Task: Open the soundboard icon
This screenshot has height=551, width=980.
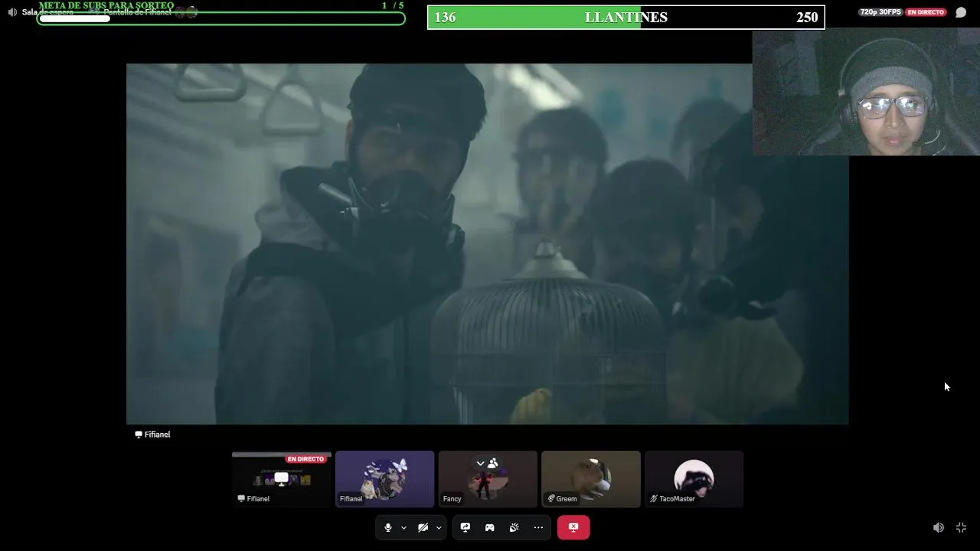Action: [514, 527]
